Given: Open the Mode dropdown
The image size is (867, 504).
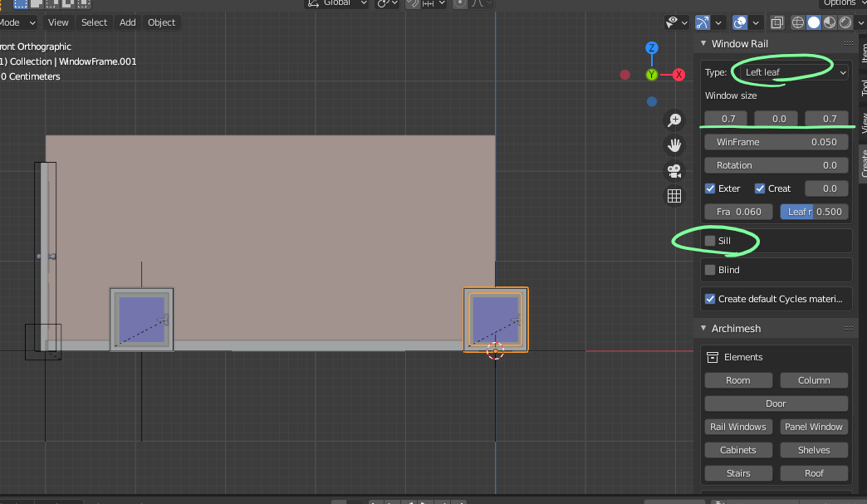Looking at the screenshot, I should point(17,22).
